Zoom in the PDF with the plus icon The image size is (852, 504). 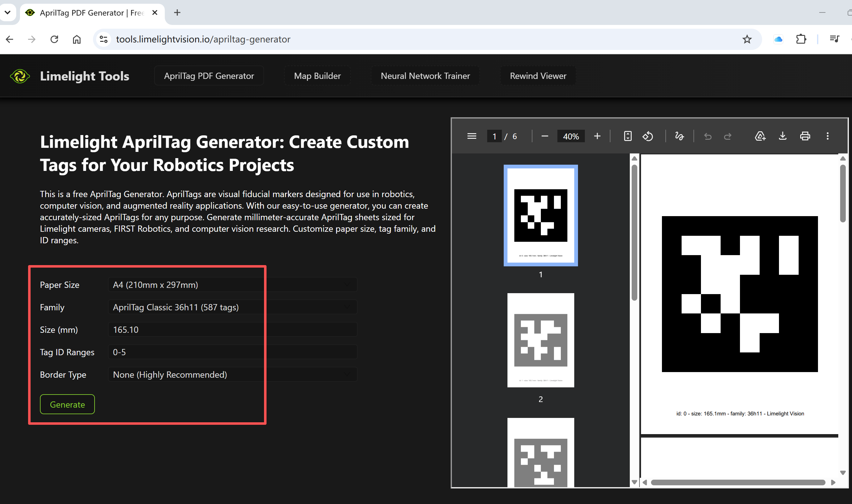(597, 136)
